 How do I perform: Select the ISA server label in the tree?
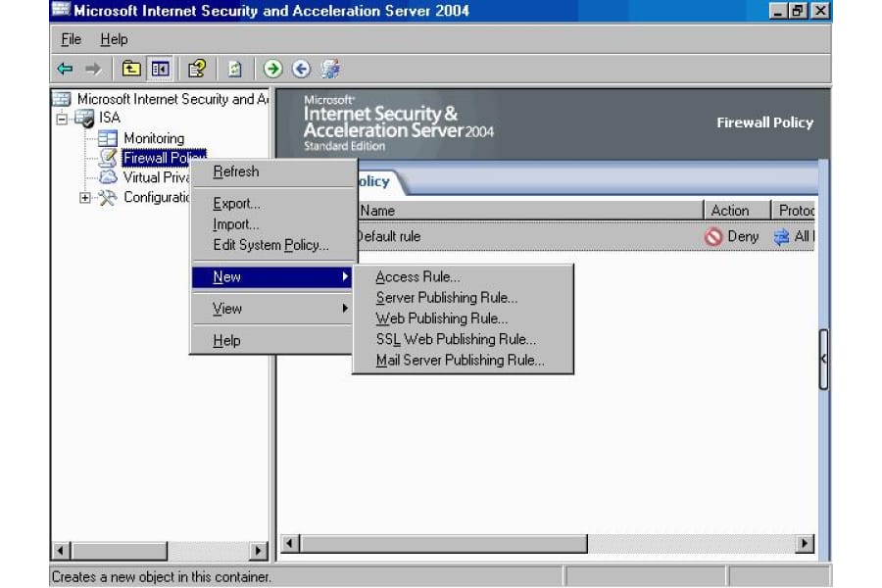pos(110,118)
